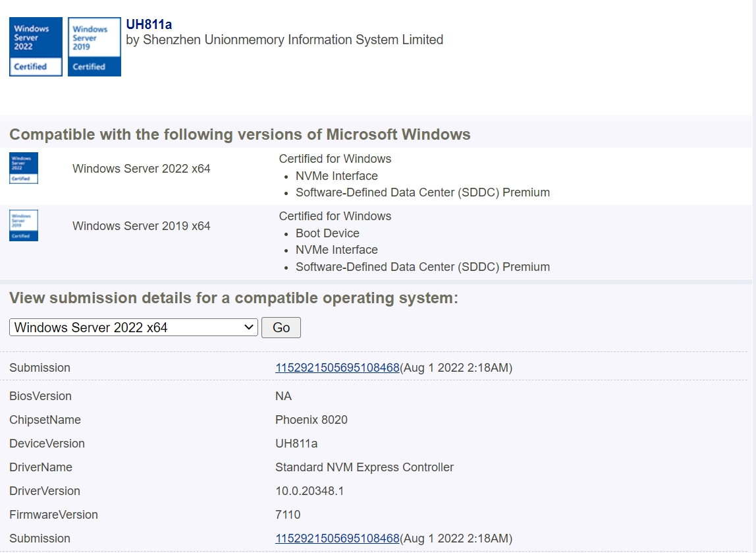Select the small Windows Server 2022 row logo
The image size is (756, 553).
[24, 168]
